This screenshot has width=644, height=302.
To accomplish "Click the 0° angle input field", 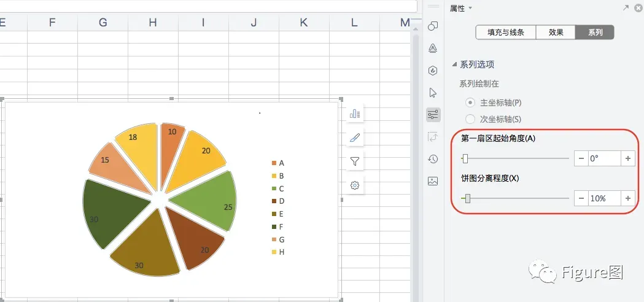I will (x=604, y=158).
